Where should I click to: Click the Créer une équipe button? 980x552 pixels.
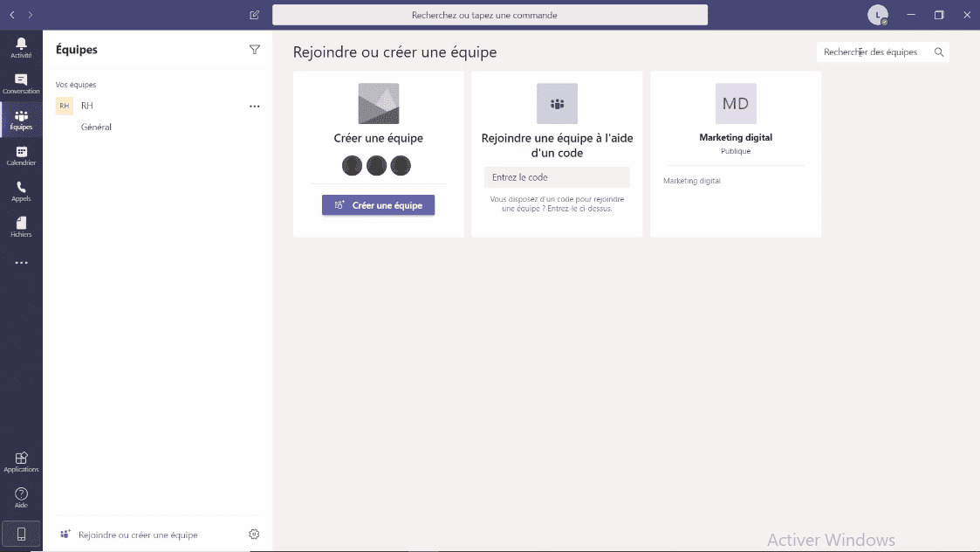pyautogui.click(x=378, y=204)
